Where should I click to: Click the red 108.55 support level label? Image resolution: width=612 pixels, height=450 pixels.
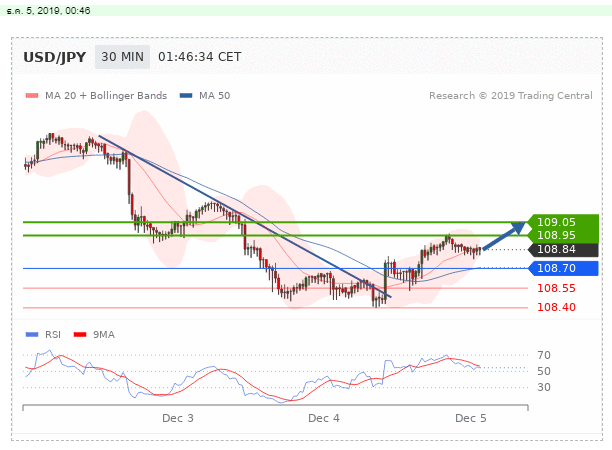pyautogui.click(x=555, y=288)
